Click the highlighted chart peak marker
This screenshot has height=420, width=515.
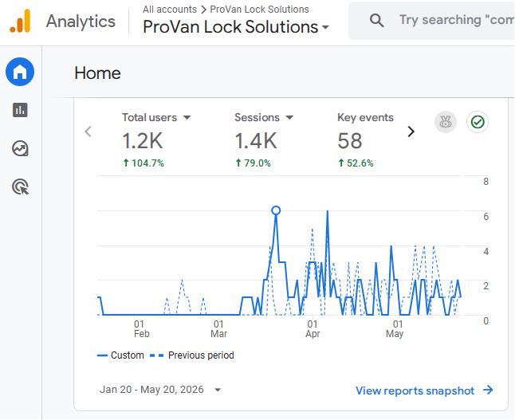(x=276, y=210)
